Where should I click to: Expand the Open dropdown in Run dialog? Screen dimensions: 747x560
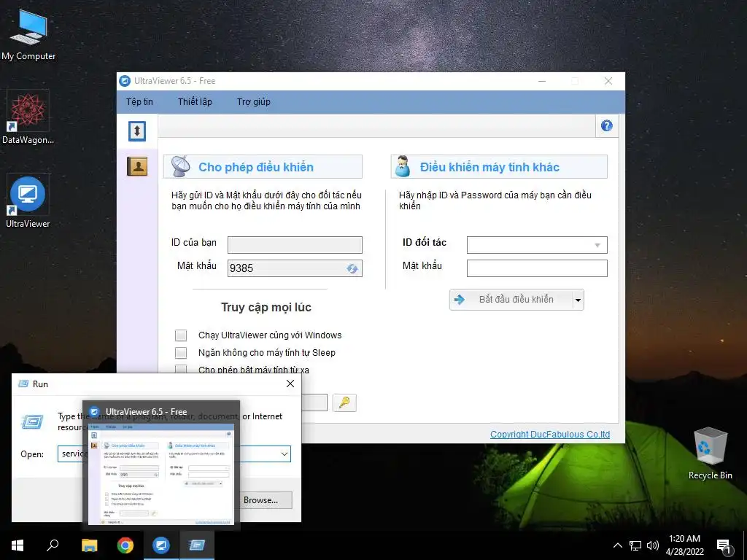[x=285, y=454]
